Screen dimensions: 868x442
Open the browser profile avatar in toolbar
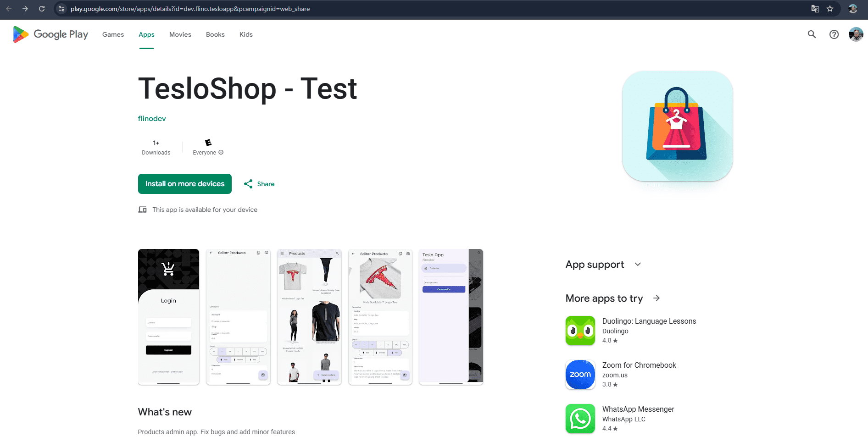point(853,9)
